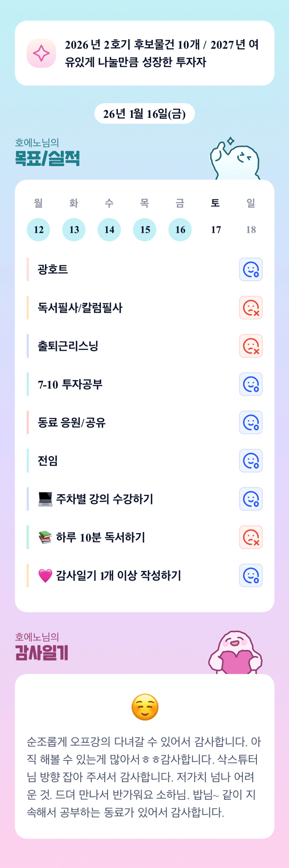Toggle smiley status for 광호트
Screen dimensions: 289x868
click(251, 270)
